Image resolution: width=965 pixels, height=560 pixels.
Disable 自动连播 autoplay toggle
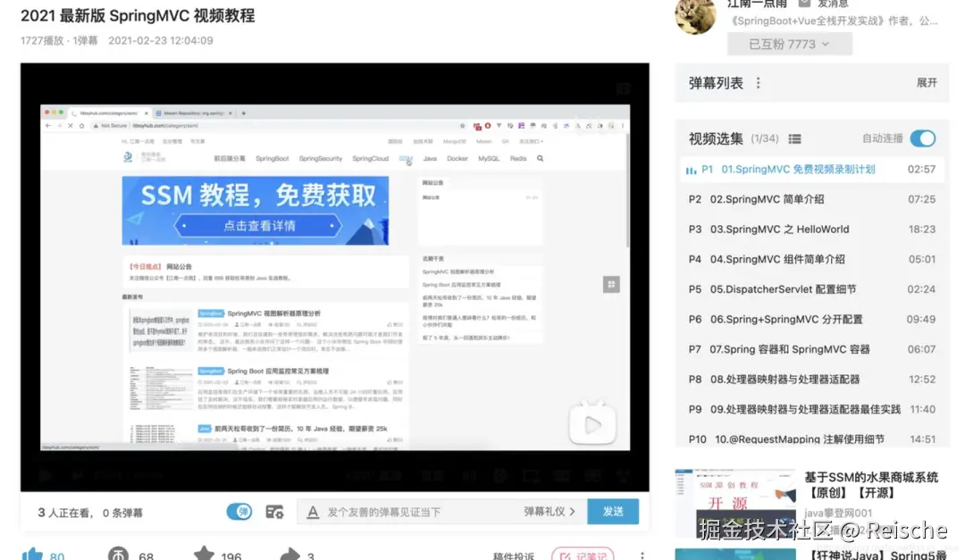922,139
